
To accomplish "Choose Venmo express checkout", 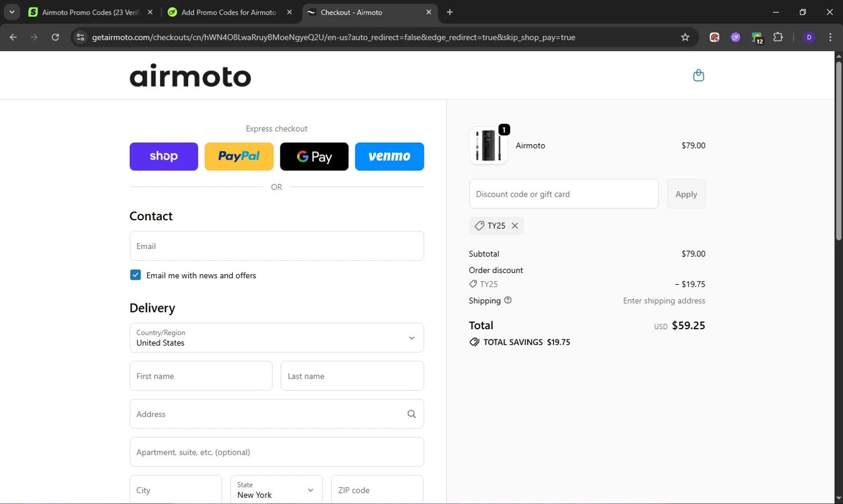I will pyautogui.click(x=389, y=156).
